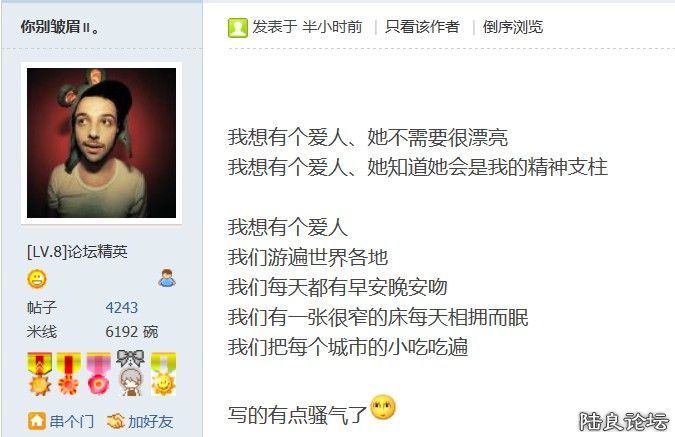Filter posts with 只看该作者
This screenshot has height=437, width=675.
[x=422, y=27]
